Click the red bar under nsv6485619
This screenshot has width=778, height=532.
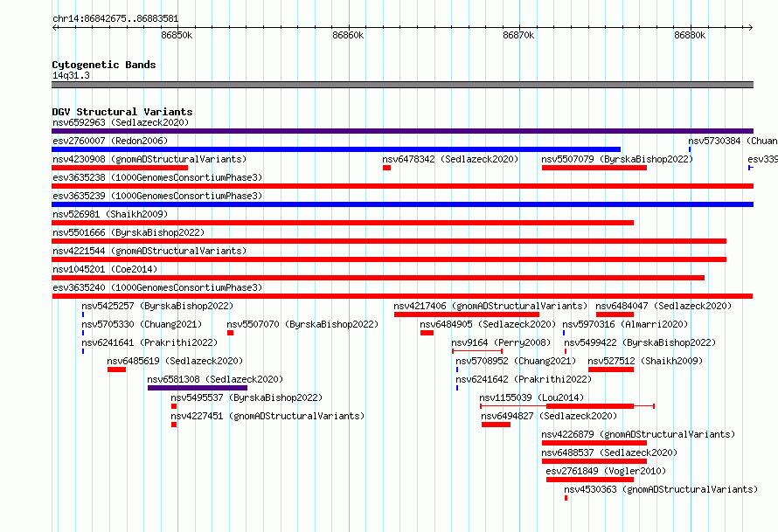(x=116, y=370)
